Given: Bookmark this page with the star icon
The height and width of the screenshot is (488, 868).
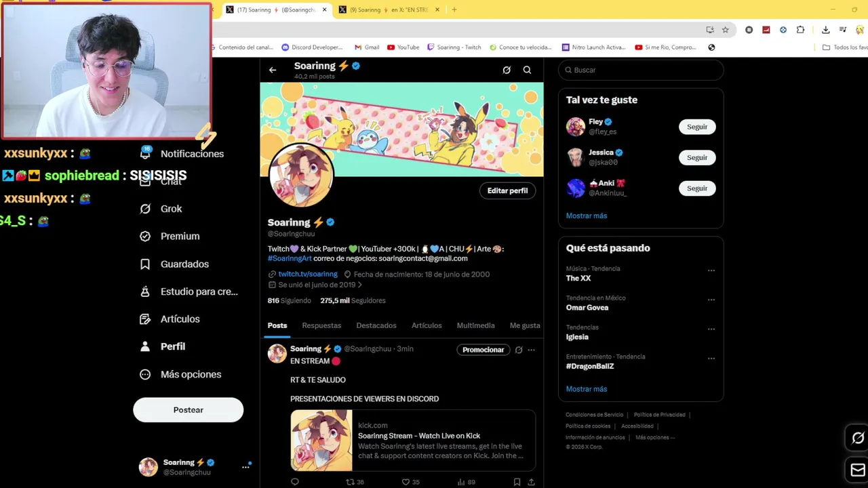Looking at the screenshot, I should pyautogui.click(x=726, y=30).
